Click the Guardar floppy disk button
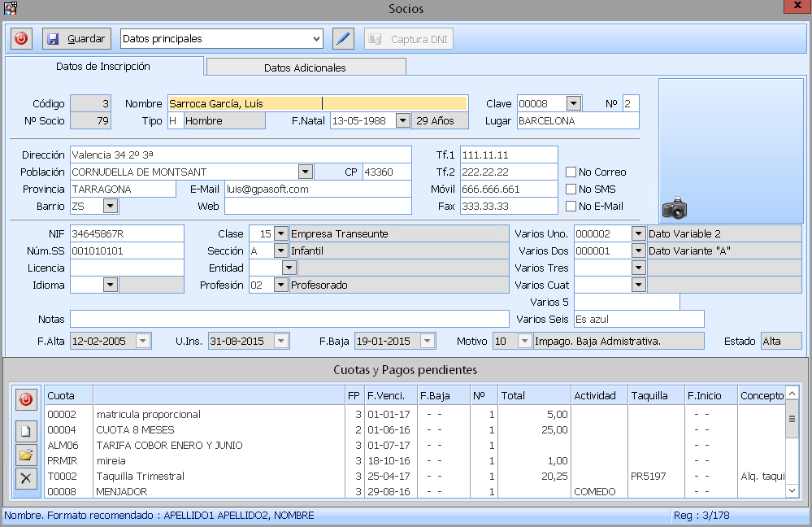Image resolution: width=812 pixels, height=527 pixels. click(76, 38)
